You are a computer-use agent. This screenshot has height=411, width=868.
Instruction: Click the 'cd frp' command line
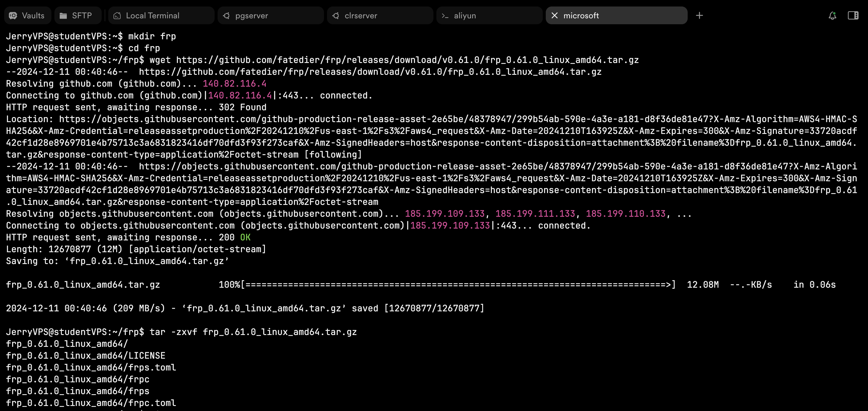coord(83,48)
